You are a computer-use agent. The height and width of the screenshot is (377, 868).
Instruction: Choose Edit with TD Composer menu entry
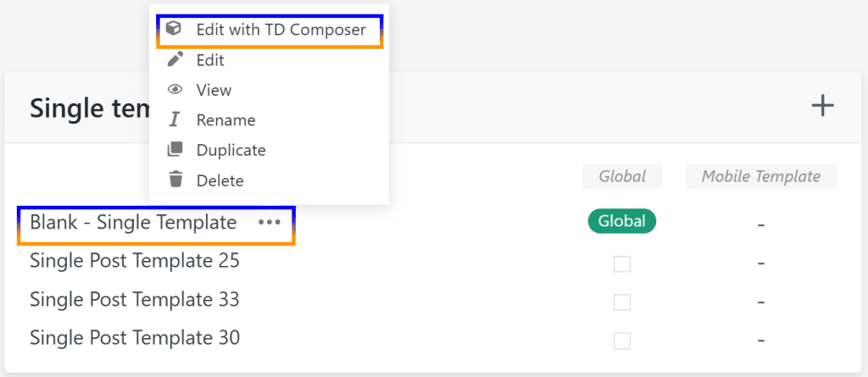coord(281,30)
